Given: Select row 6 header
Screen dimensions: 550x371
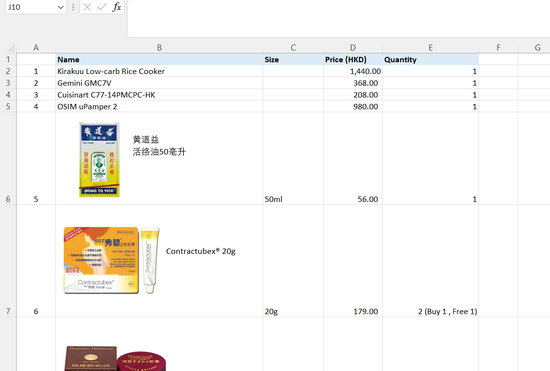Looking at the screenshot, I should (8, 158).
